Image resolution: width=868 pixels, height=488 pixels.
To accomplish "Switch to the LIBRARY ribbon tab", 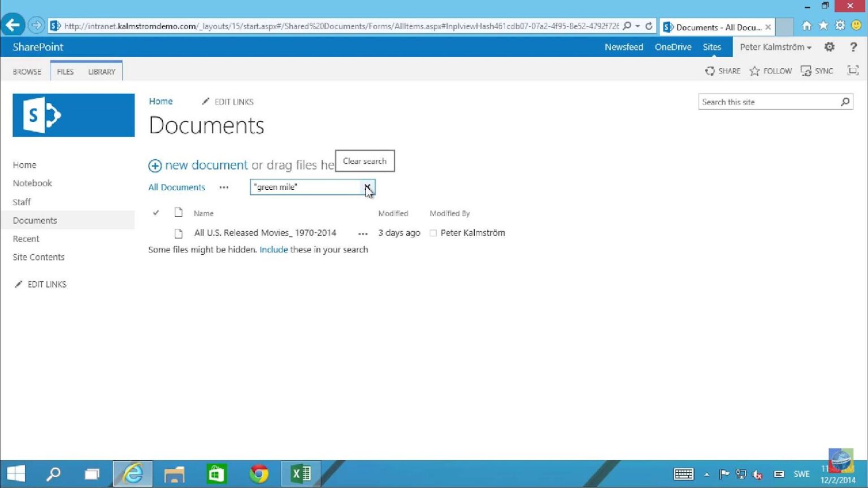I will coord(101,71).
